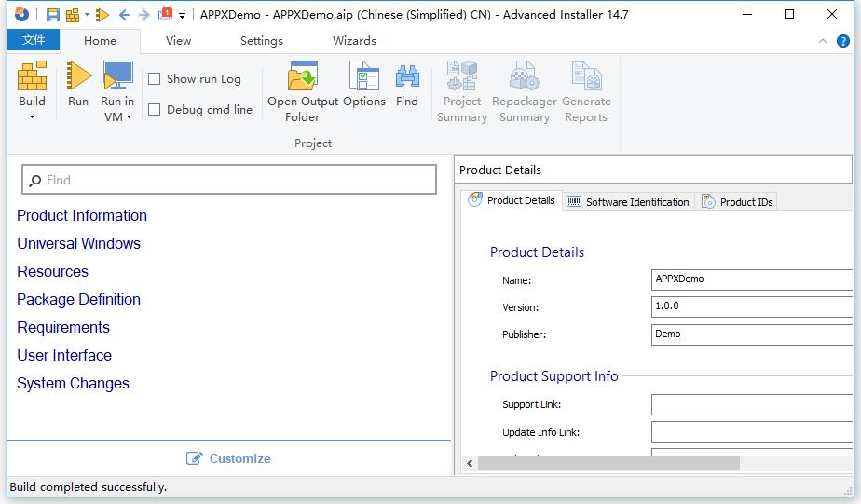Click the Project Summary icon

(462, 75)
